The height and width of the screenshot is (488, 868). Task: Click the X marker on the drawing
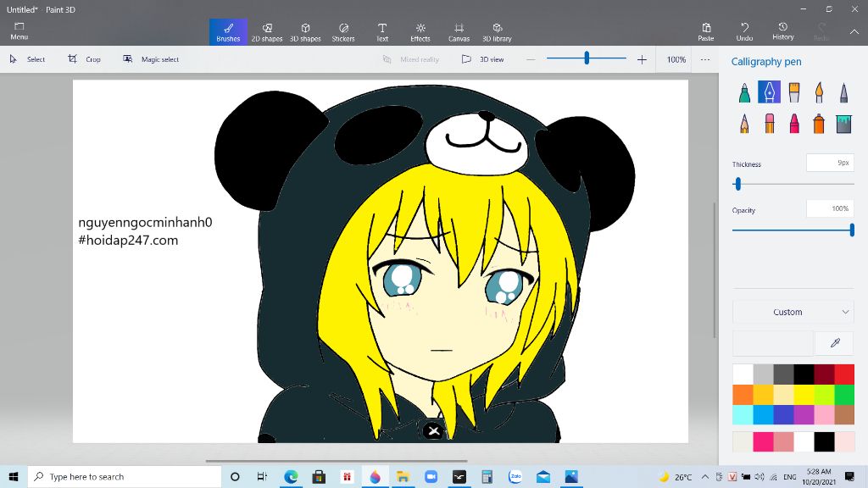(x=433, y=430)
